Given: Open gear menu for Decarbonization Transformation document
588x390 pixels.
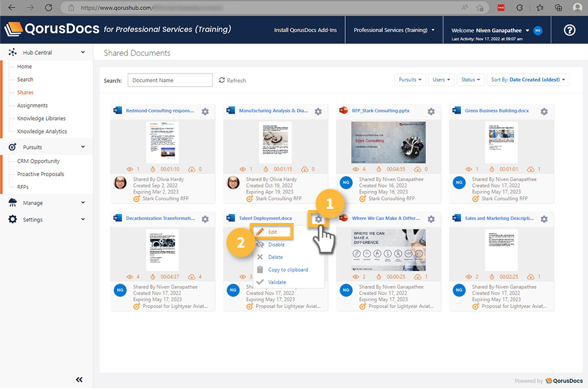Looking at the screenshot, I should 205,219.
